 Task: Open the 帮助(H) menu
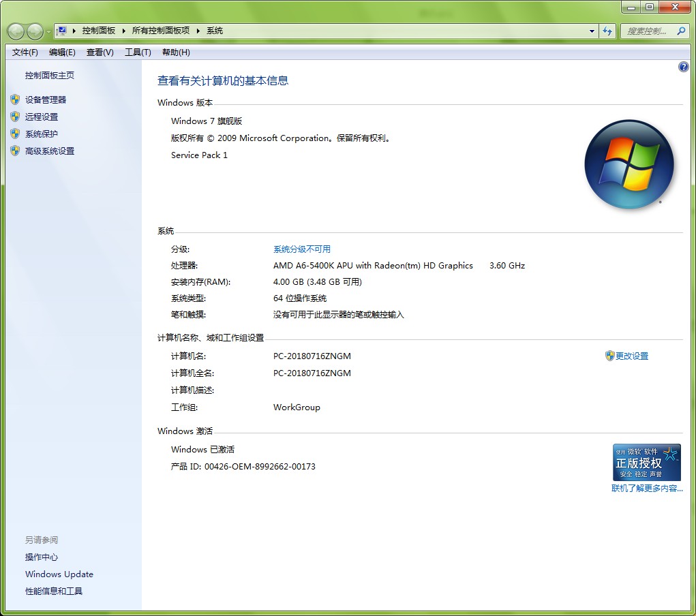(x=176, y=52)
